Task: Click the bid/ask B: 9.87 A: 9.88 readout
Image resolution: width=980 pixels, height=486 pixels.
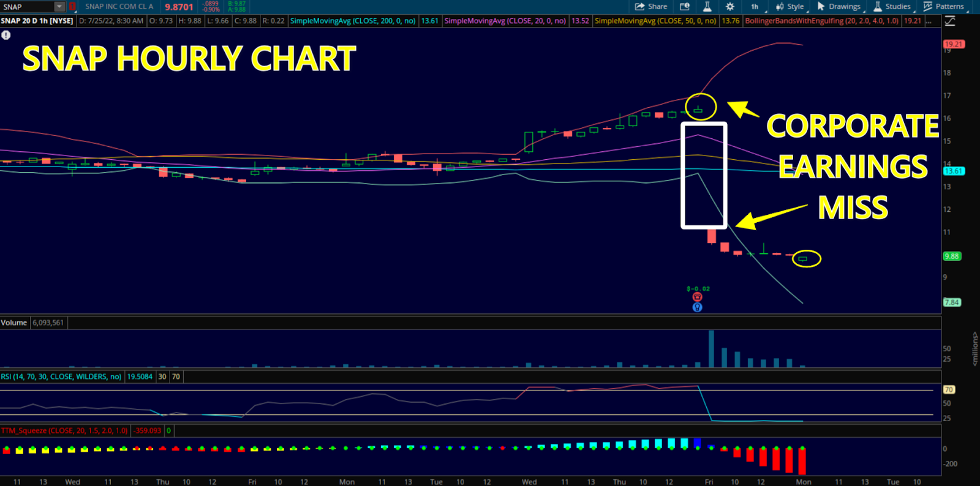Action: tap(236, 7)
